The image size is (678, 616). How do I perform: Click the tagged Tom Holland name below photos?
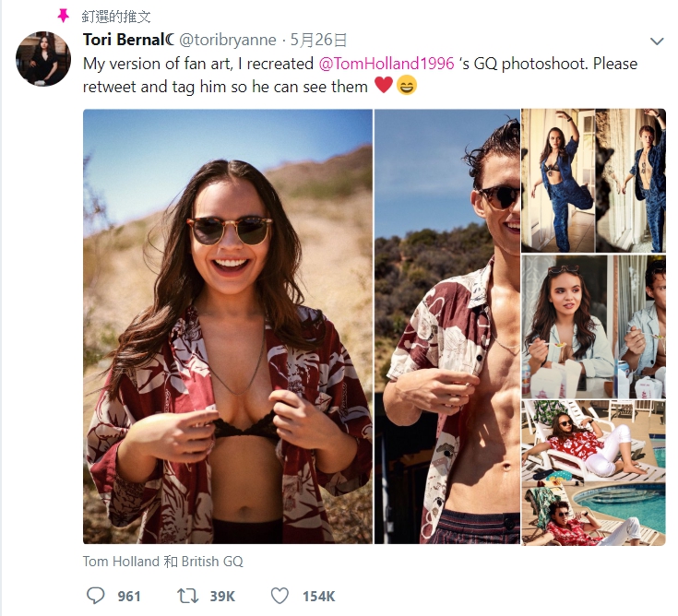tap(122, 561)
